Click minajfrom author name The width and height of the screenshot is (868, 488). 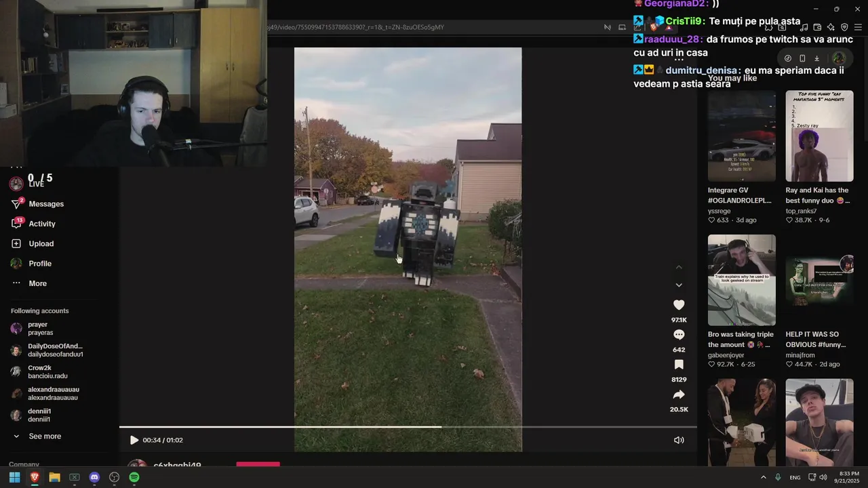pyautogui.click(x=800, y=355)
